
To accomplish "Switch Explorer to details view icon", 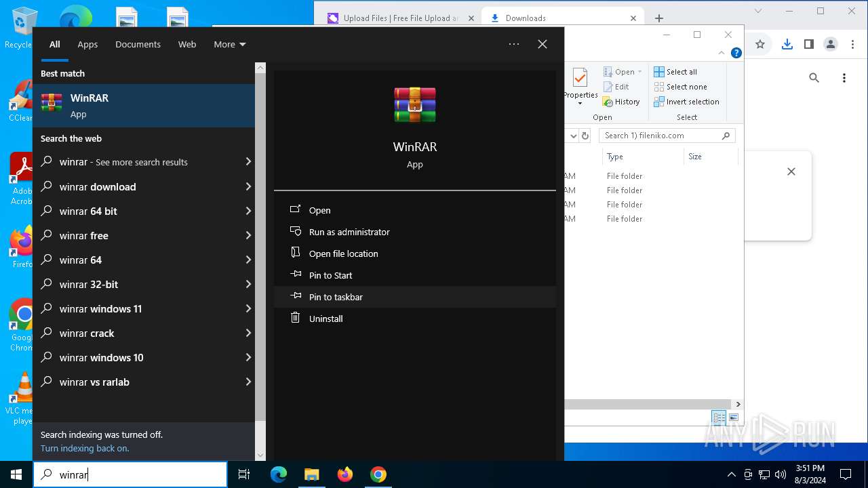I will 719,418.
